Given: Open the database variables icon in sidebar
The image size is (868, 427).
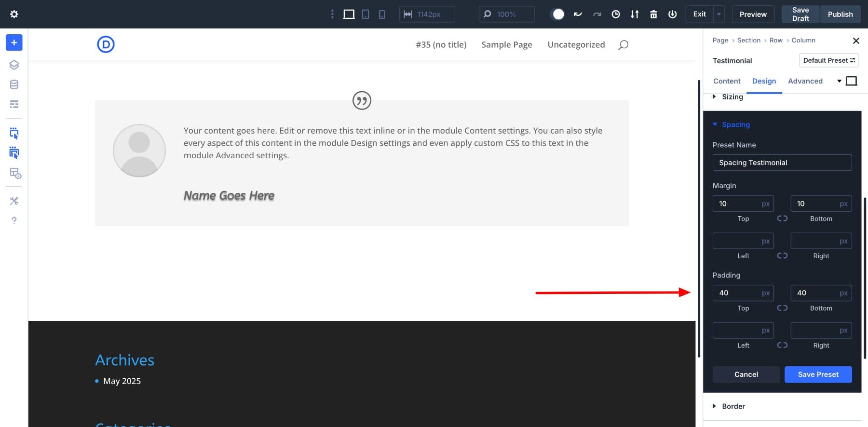Looking at the screenshot, I should coord(14,84).
